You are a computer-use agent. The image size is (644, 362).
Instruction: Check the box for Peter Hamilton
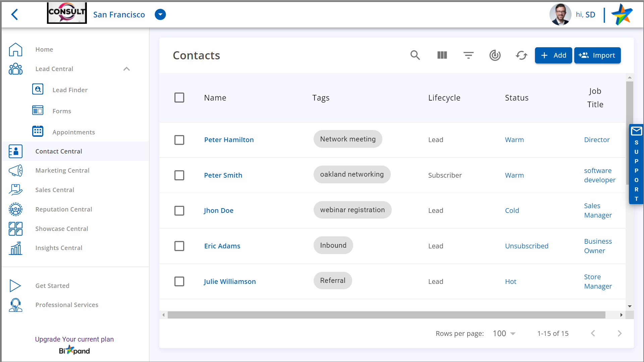(179, 140)
